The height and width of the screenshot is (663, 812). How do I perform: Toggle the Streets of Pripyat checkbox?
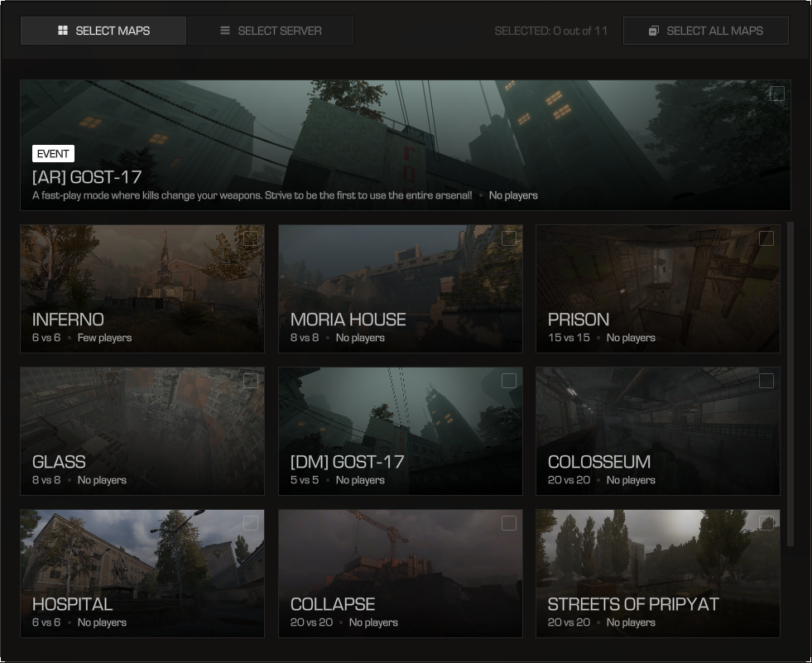(x=766, y=523)
